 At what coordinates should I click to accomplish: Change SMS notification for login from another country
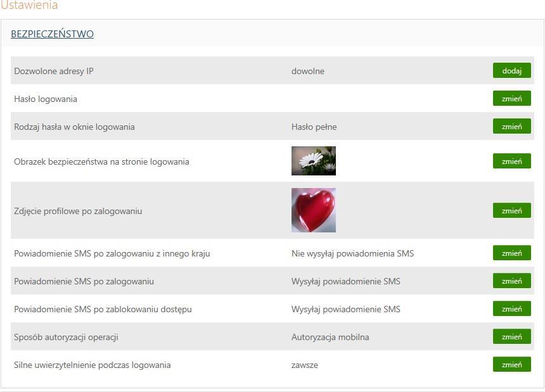pyautogui.click(x=511, y=253)
